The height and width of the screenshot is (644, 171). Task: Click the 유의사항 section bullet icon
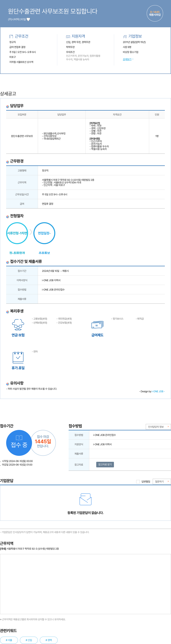coord(8,384)
